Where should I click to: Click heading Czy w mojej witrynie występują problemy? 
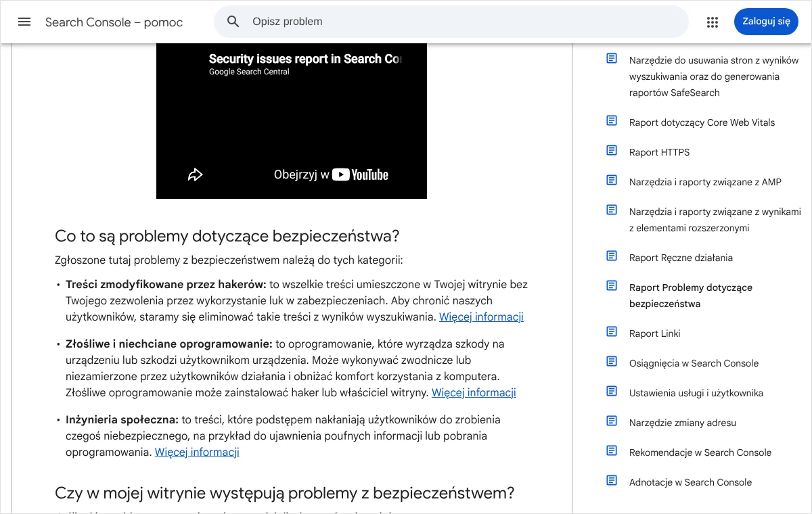click(284, 493)
